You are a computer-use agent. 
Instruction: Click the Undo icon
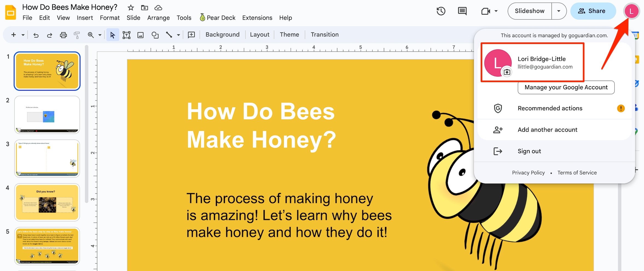pyautogui.click(x=36, y=35)
